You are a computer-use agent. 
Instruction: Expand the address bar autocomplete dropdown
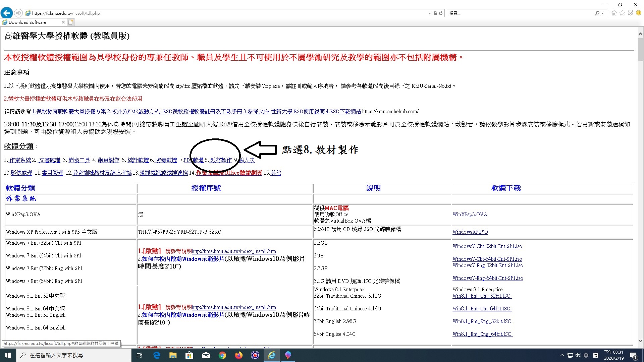[x=430, y=13]
